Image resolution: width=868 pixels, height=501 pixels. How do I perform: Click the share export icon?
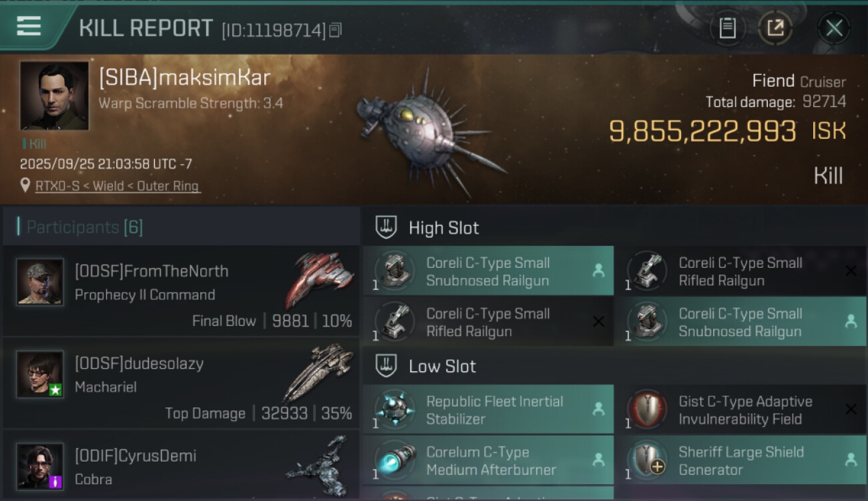pyautogui.click(x=775, y=28)
